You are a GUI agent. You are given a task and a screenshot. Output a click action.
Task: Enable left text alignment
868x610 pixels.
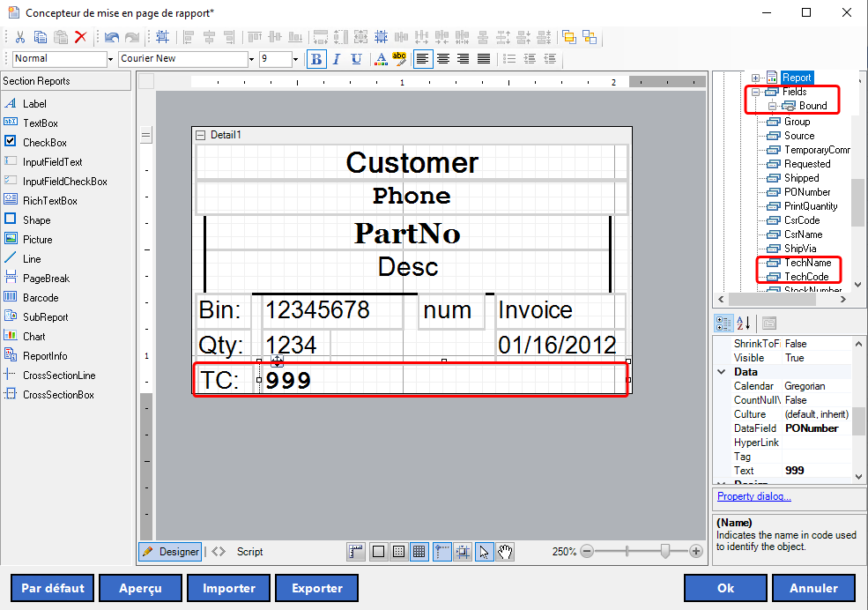point(423,59)
